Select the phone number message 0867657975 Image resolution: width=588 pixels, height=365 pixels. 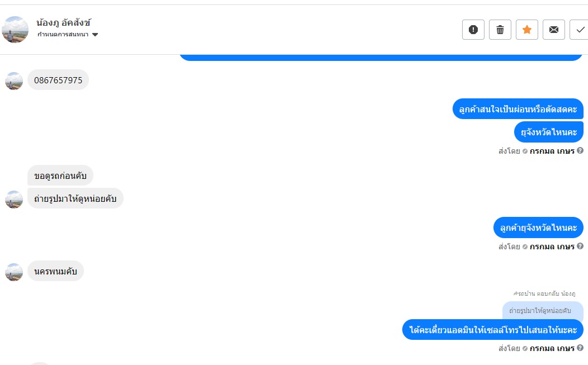pyautogui.click(x=58, y=80)
